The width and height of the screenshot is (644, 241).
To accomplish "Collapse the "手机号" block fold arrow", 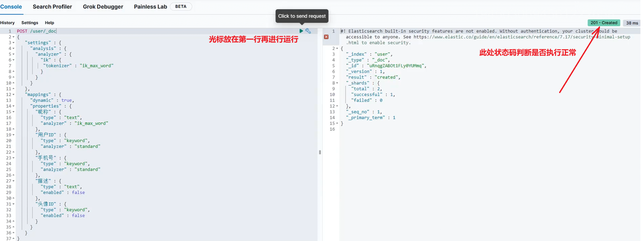I will 13,158.
